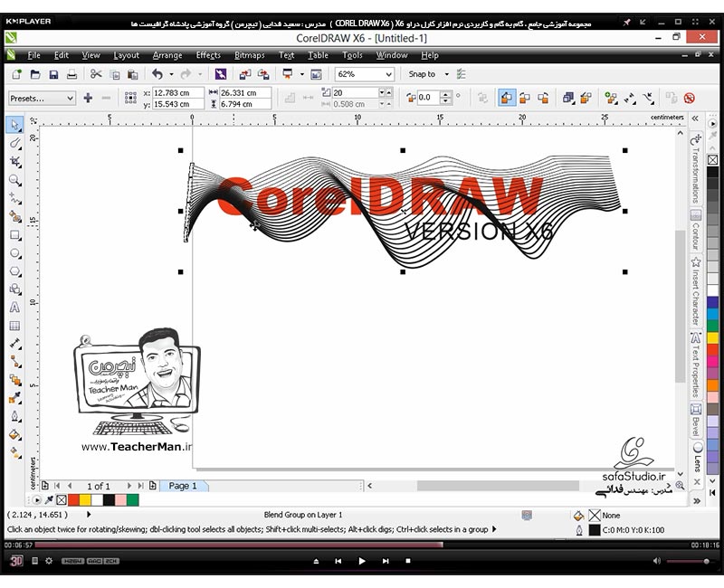The height and width of the screenshot is (588, 724).
Task: Choose the Crop tool
Action: click(14, 162)
